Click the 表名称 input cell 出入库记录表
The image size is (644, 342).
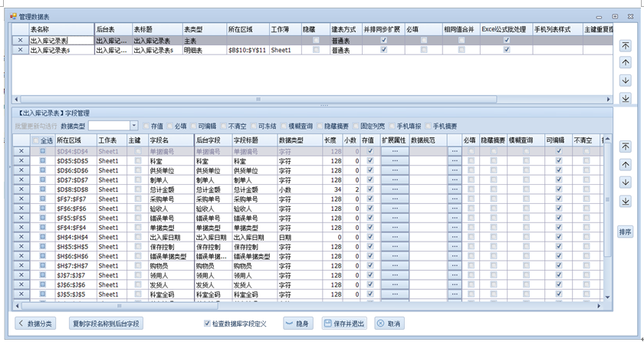(x=61, y=41)
